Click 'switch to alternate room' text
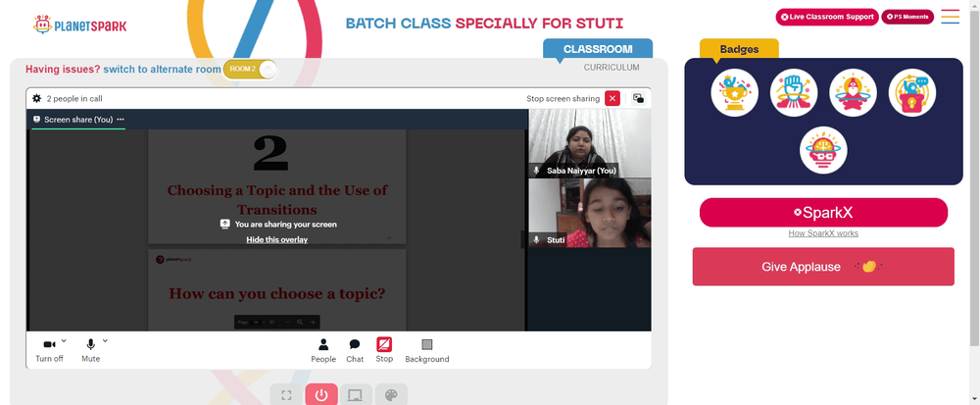Image resolution: width=980 pixels, height=405 pixels. [x=162, y=70]
